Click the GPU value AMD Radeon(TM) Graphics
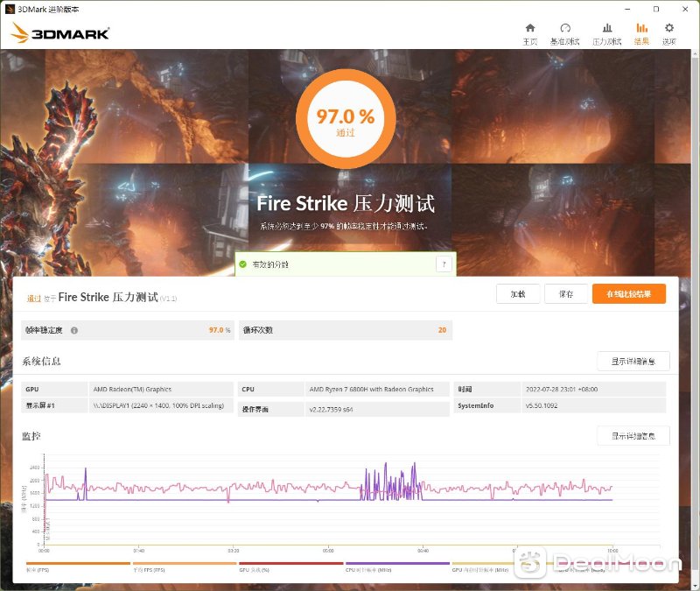The height and width of the screenshot is (591, 700). point(132,390)
